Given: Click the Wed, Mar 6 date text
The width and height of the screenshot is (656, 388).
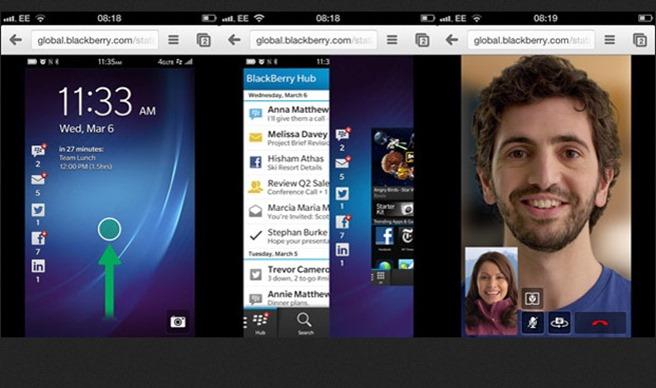Looking at the screenshot, I should coord(86,128).
